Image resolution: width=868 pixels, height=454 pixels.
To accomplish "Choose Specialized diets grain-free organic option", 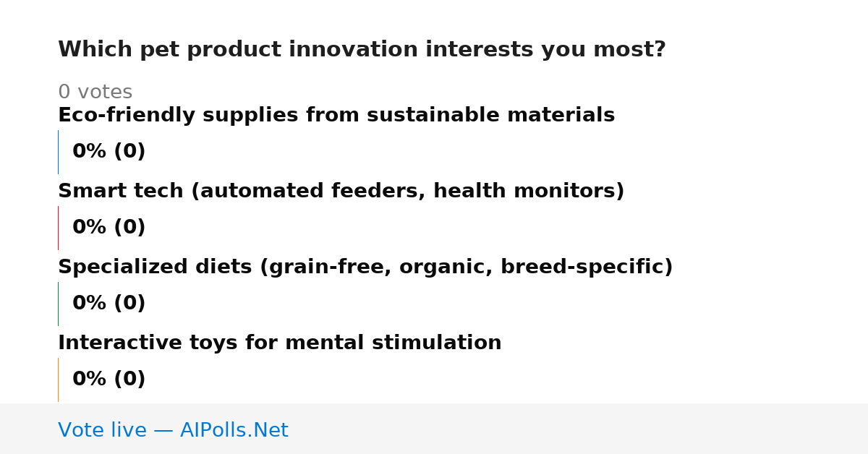I will click(x=365, y=267).
